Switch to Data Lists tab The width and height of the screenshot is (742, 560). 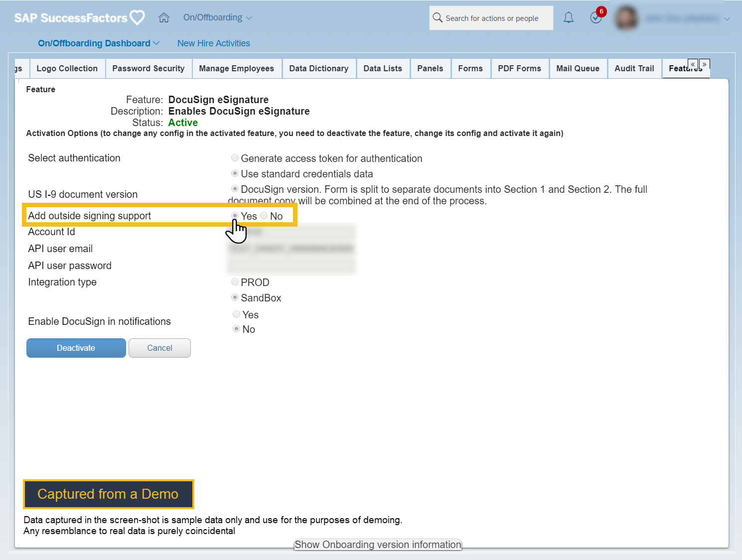click(383, 68)
